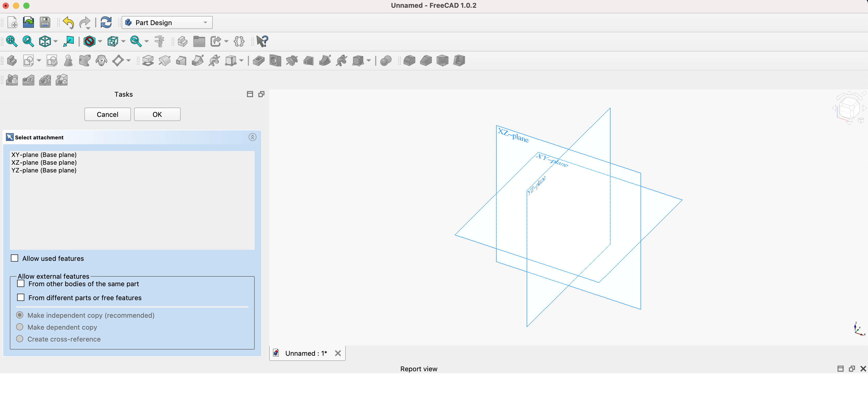Select the Revolution tool

click(x=164, y=60)
